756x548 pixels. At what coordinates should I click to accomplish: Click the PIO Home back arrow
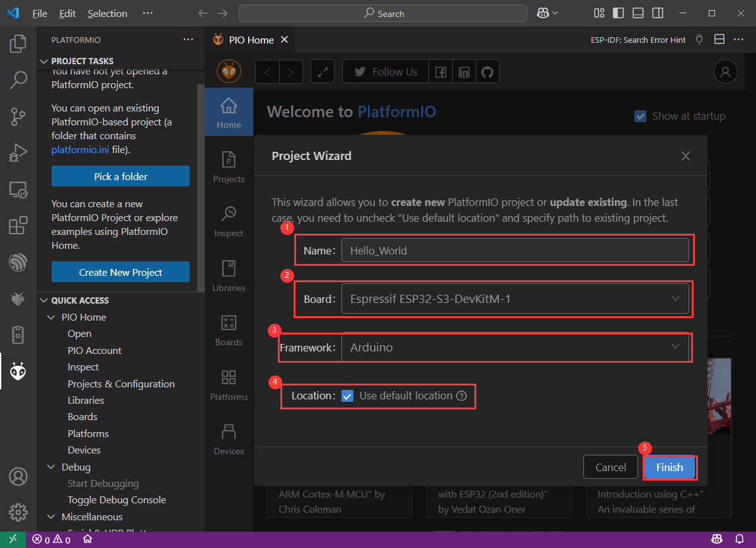click(x=267, y=72)
